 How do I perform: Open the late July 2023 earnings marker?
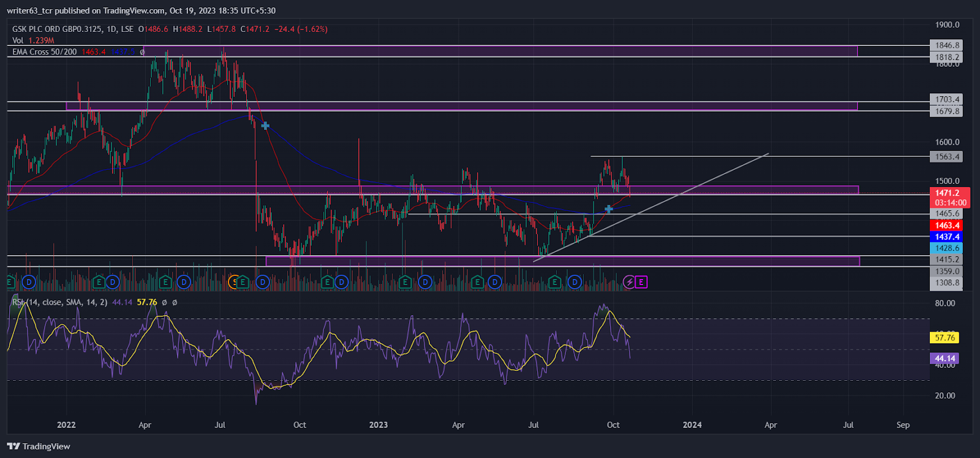pos(555,282)
